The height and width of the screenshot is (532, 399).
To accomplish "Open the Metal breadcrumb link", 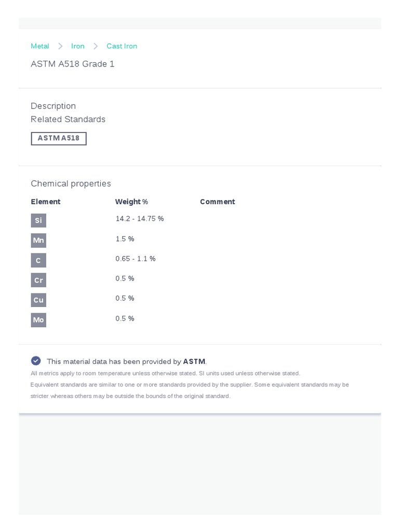I will 40,46.
